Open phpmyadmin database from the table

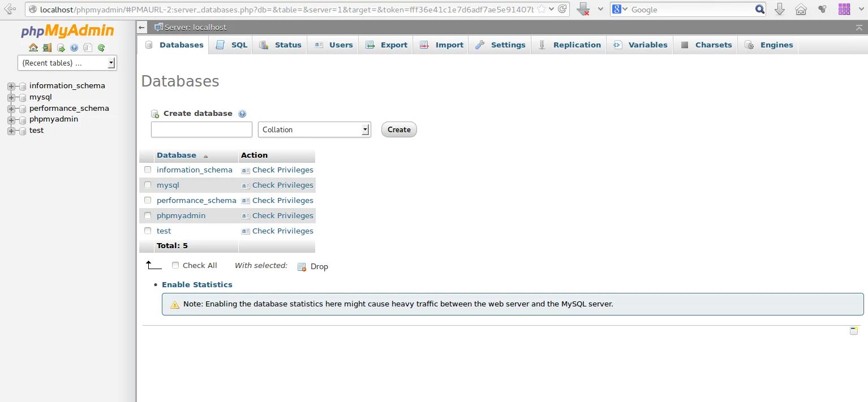[x=181, y=215]
